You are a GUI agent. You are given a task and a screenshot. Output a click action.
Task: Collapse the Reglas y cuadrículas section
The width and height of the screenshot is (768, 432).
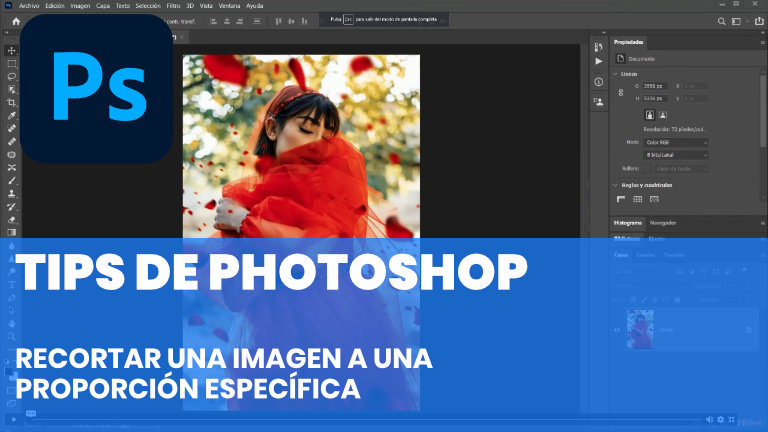(616, 185)
